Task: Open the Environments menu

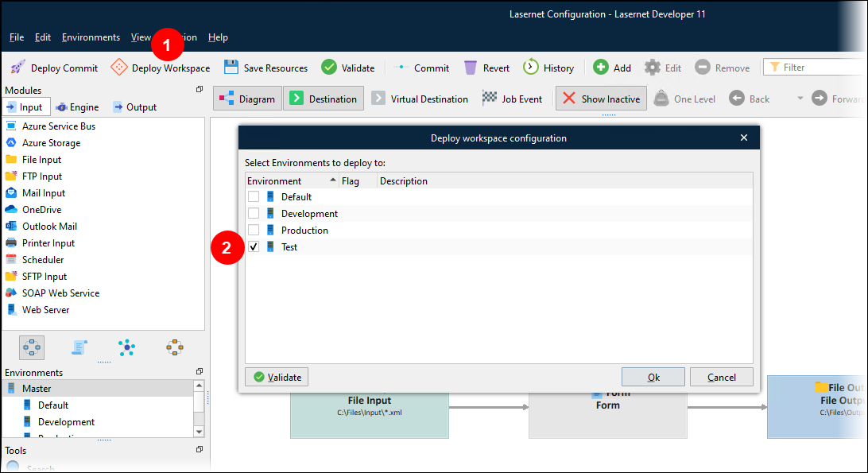Action: pos(91,37)
